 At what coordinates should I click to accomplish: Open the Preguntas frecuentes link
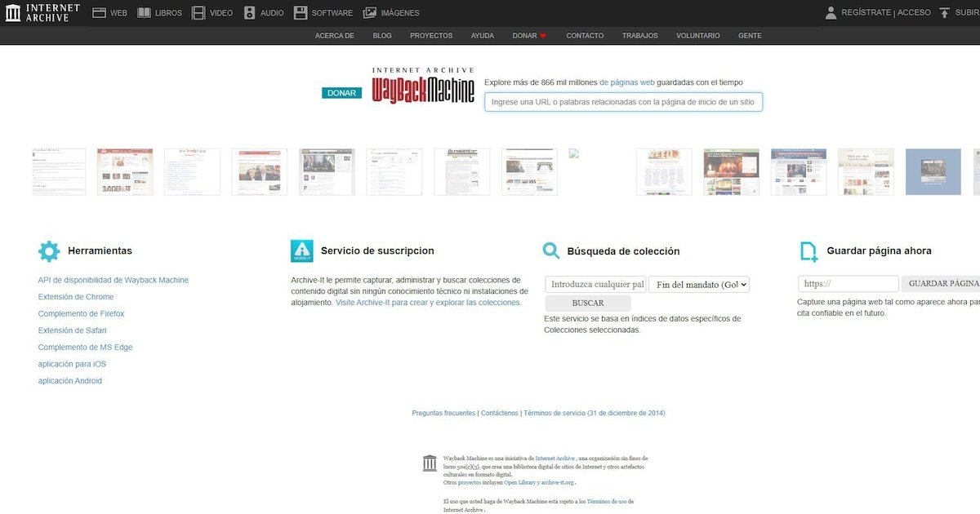click(x=443, y=414)
